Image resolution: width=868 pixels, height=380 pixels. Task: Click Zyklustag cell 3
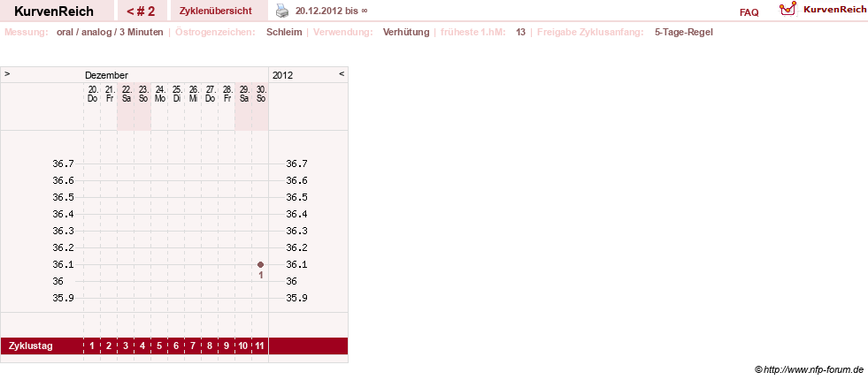tap(127, 346)
